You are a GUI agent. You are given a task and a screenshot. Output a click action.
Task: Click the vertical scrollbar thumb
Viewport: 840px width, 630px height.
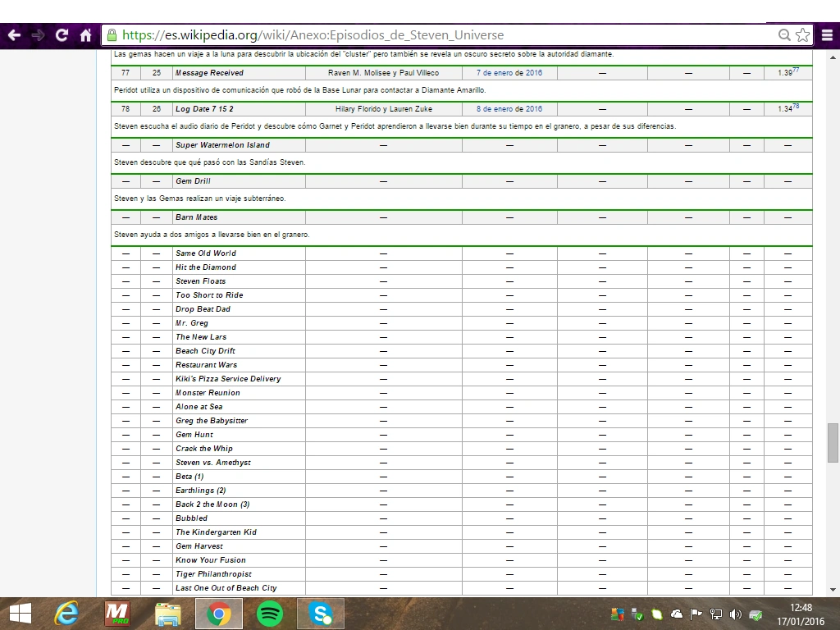[x=833, y=443]
